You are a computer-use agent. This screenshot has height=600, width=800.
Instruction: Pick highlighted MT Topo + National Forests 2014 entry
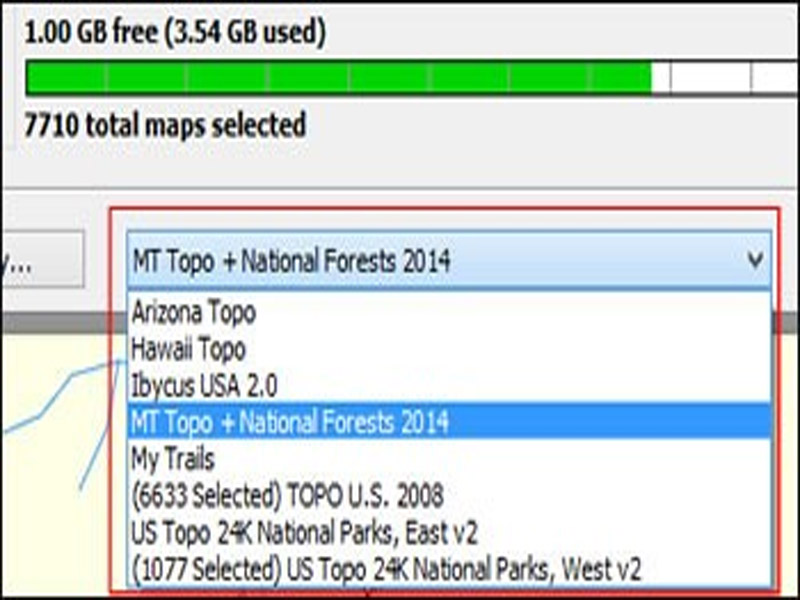[290, 422]
